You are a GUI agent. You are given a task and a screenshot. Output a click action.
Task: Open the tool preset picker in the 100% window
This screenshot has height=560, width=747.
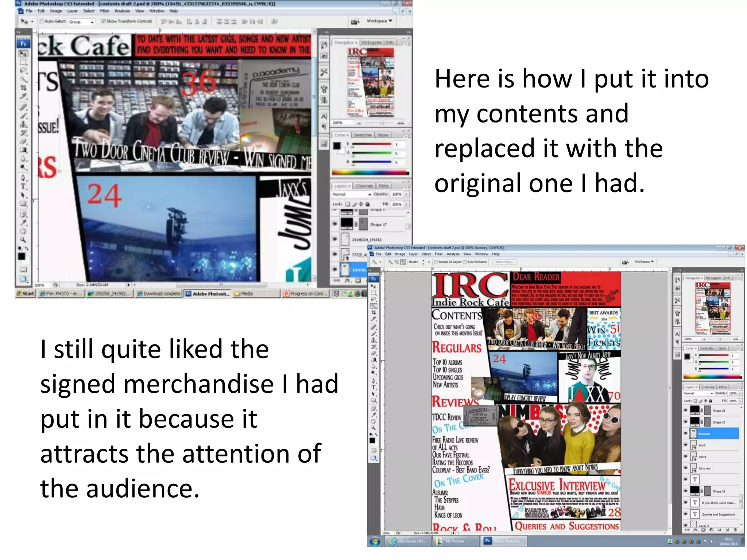tap(376, 262)
